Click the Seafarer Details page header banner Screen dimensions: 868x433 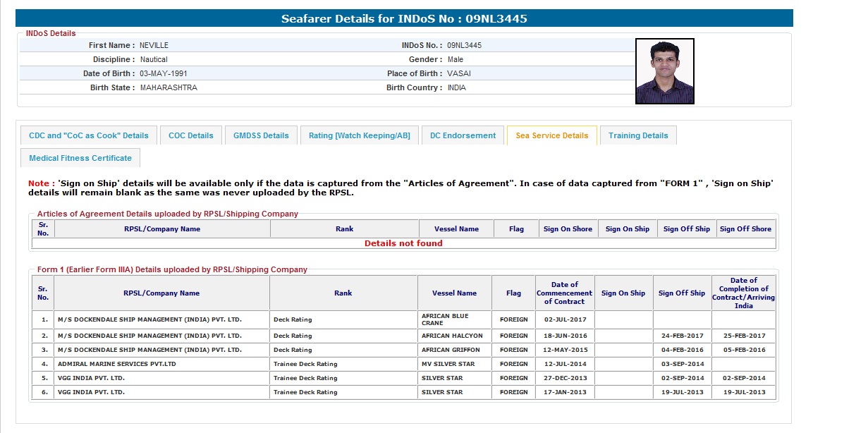[404, 18]
